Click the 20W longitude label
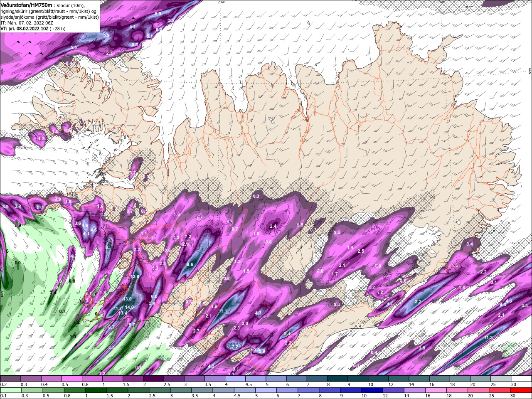Screen dimensions: 532x399 coord(221,2)
